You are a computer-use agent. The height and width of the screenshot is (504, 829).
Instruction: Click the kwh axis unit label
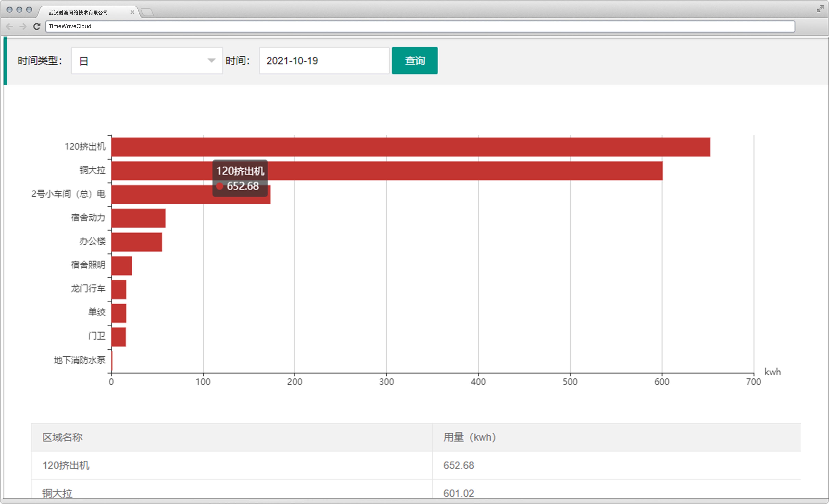tap(772, 372)
